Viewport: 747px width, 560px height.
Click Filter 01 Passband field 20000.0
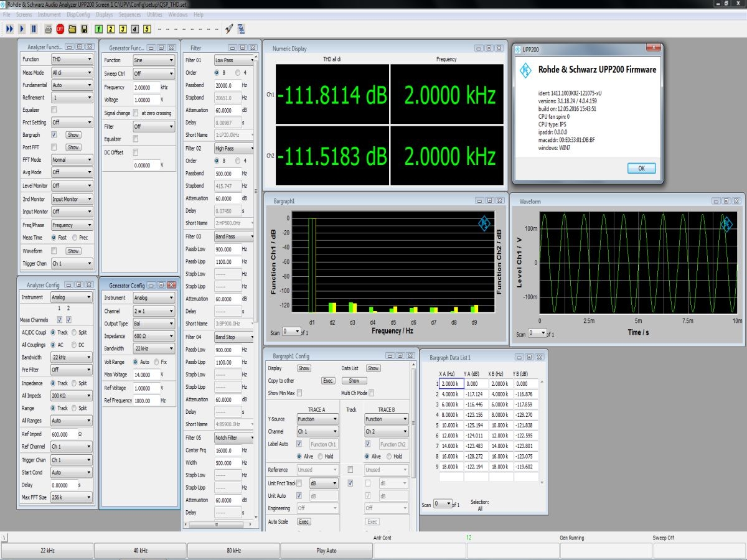coord(227,85)
